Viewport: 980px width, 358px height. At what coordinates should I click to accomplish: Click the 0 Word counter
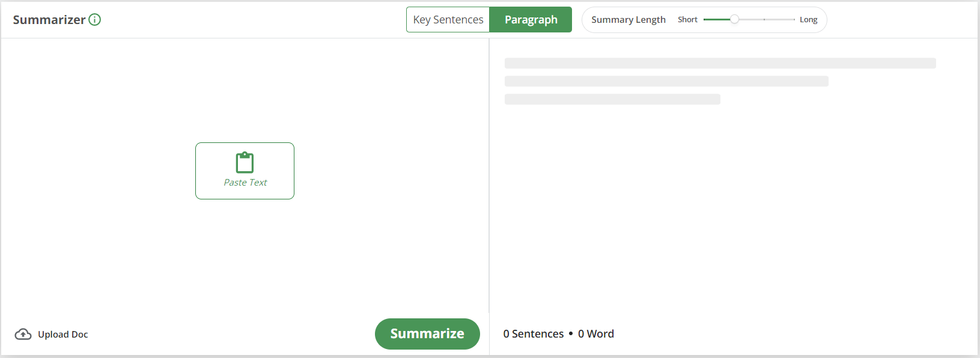pyautogui.click(x=596, y=333)
